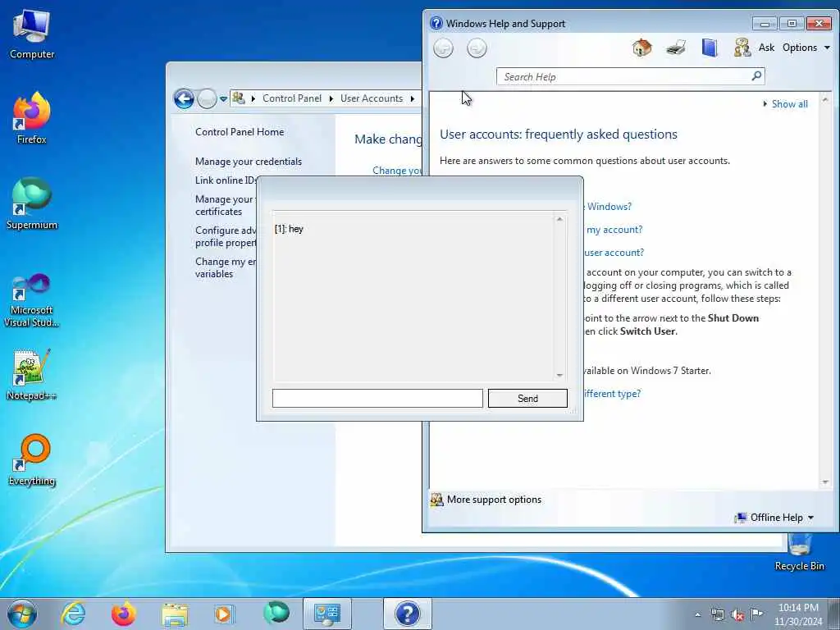Open Windows Explorer from the taskbar
Screen dimensions: 840x630
point(175,614)
